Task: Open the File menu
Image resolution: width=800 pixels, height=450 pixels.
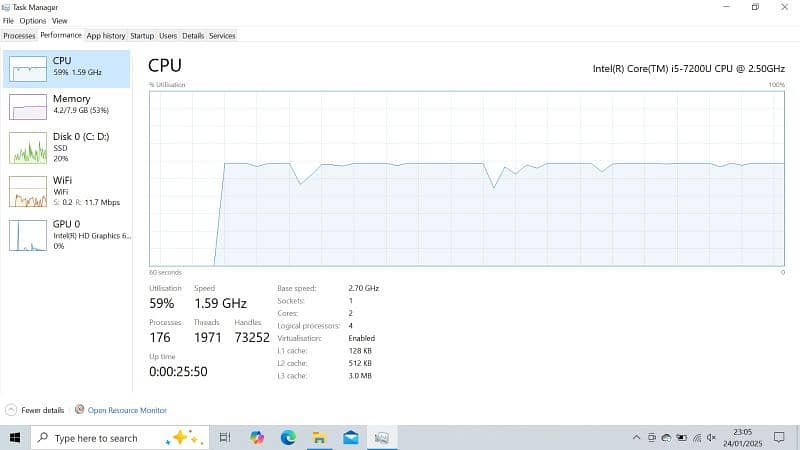Action: (x=8, y=20)
